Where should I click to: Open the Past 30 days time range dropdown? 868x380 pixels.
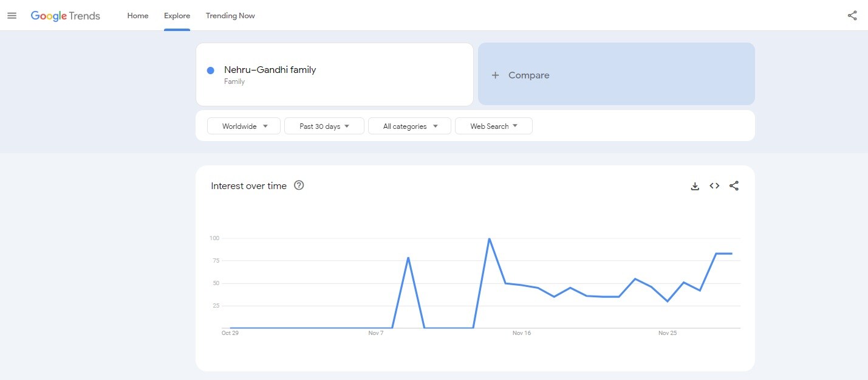click(x=324, y=126)
